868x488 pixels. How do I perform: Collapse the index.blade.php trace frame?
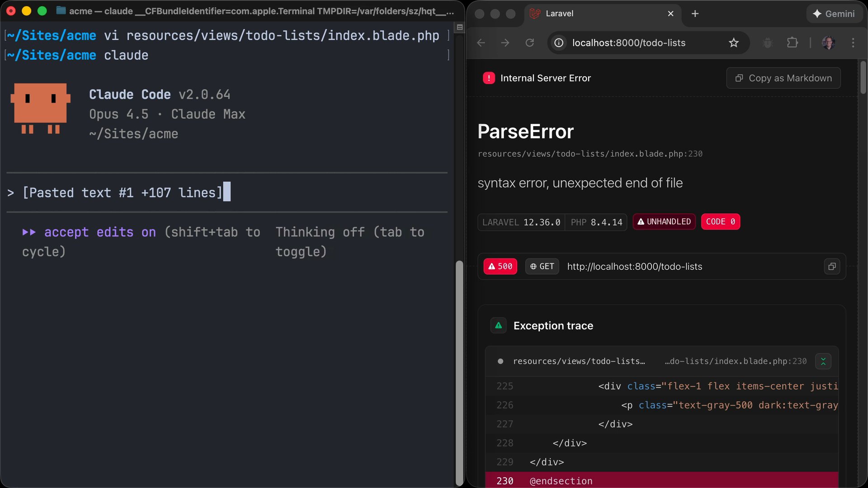click(x=824, y=361)
